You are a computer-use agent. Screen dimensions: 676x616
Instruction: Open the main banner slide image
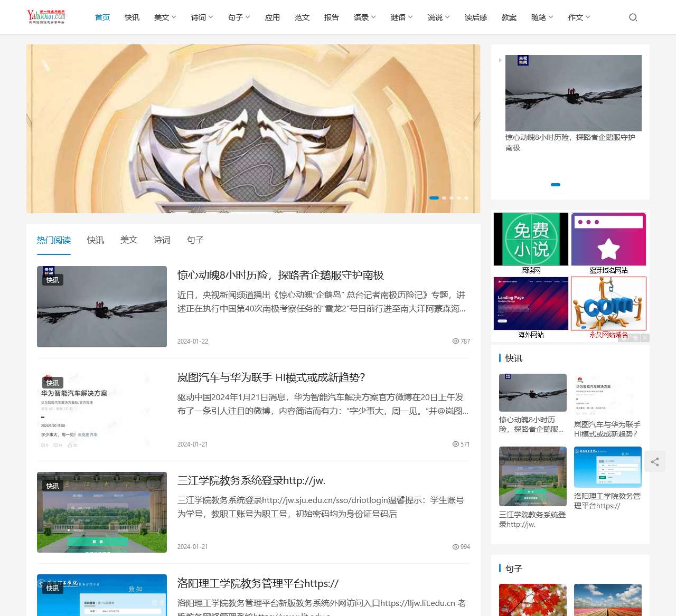click(253, 129)
